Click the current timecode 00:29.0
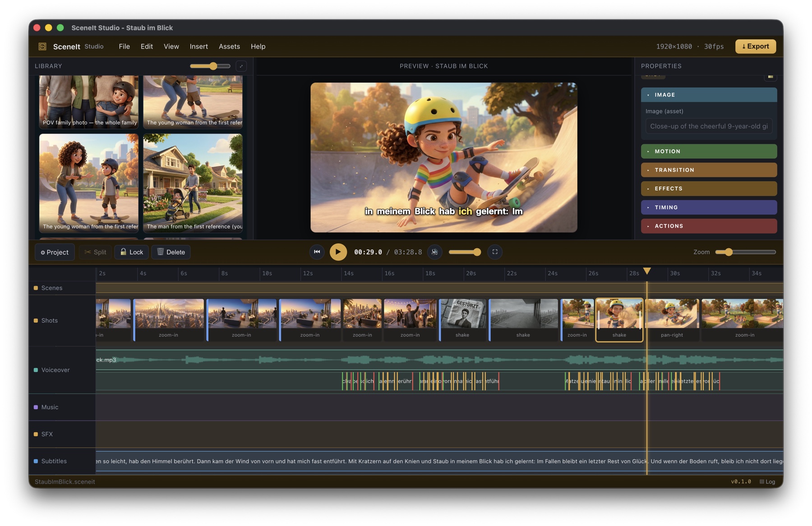The image size is (812, 526). tap(368, 252)
